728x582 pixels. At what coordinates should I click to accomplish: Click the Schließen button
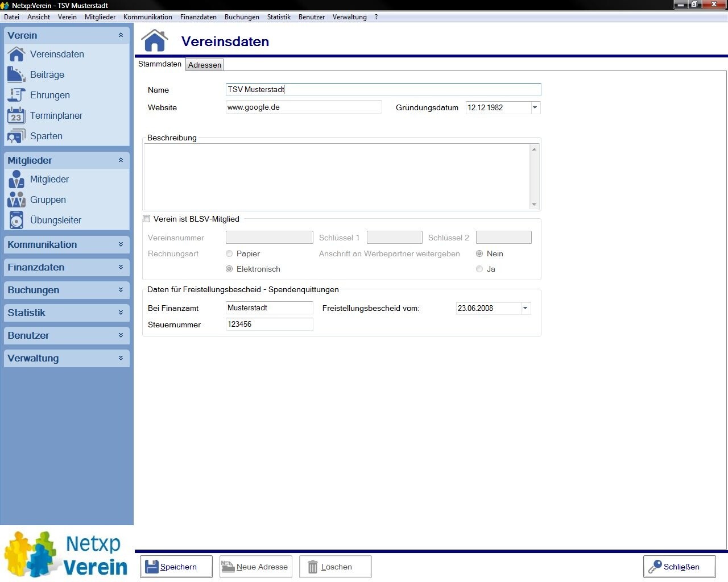point(680,567)
